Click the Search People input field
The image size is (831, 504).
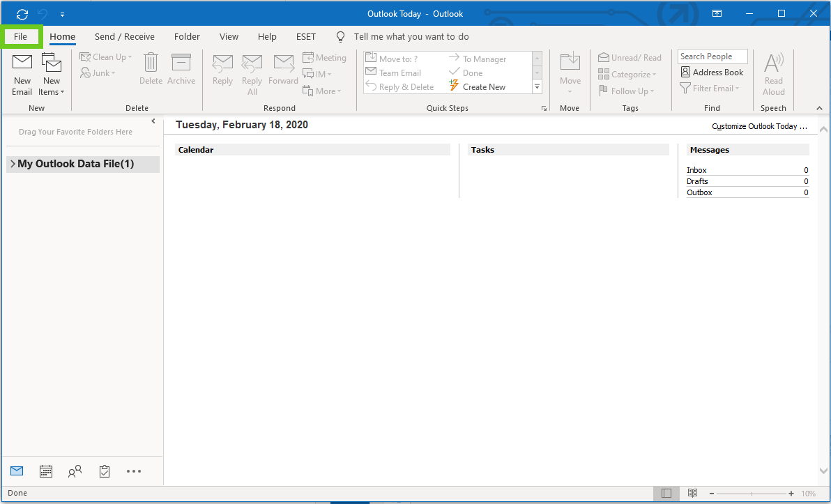click(712, 56)
